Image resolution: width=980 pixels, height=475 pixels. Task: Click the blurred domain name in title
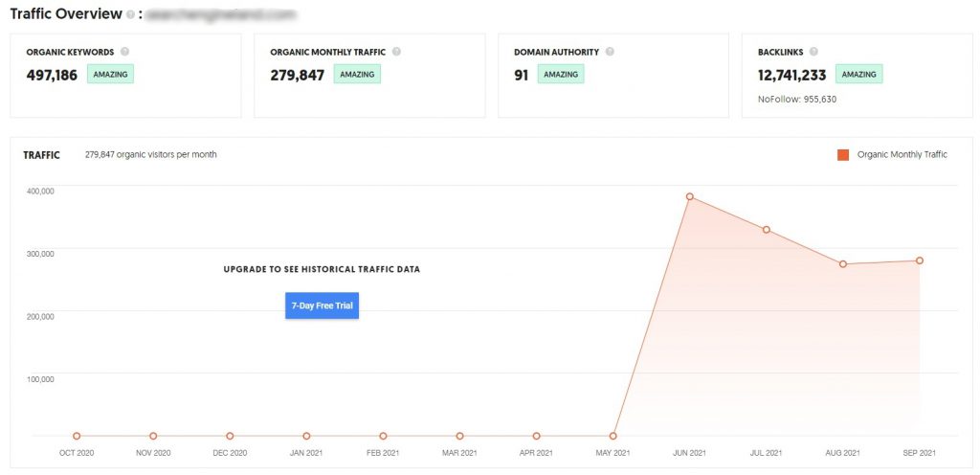[220, 15]
